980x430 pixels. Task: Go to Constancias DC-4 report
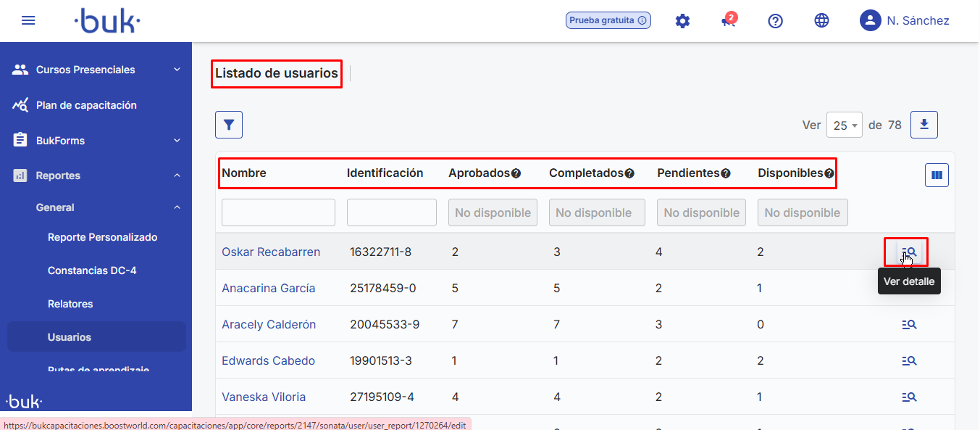[92, 270]
